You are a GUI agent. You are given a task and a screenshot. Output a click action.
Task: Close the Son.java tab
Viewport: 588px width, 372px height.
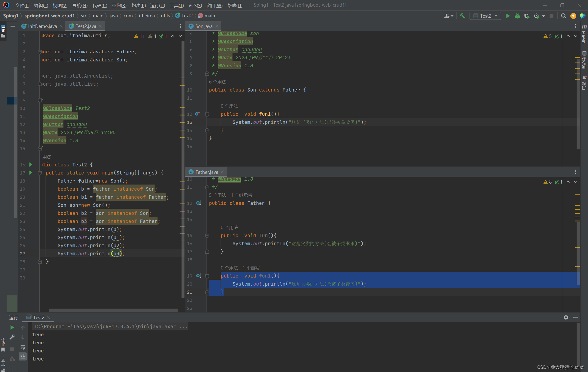click(x=217, y=26)
